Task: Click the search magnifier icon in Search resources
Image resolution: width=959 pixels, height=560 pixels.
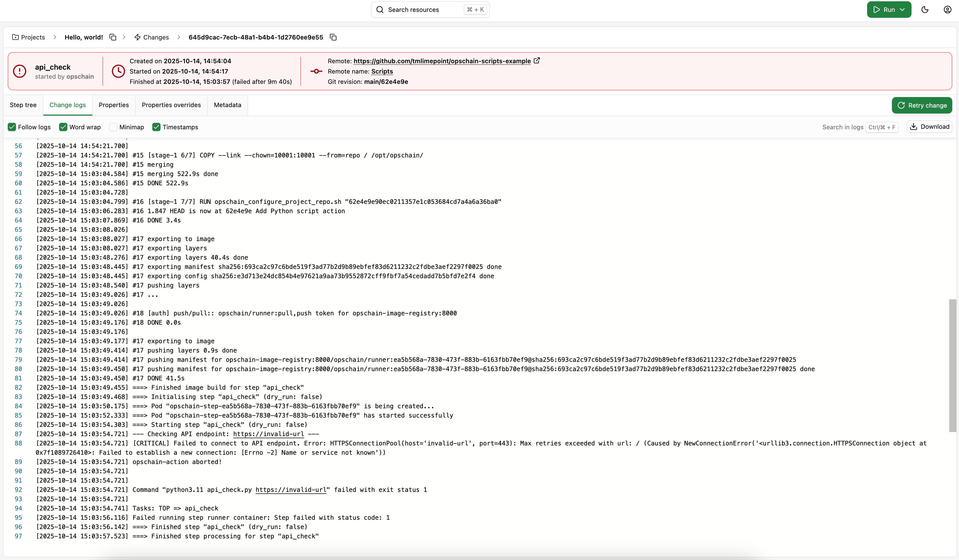Action: click(379, 10)
